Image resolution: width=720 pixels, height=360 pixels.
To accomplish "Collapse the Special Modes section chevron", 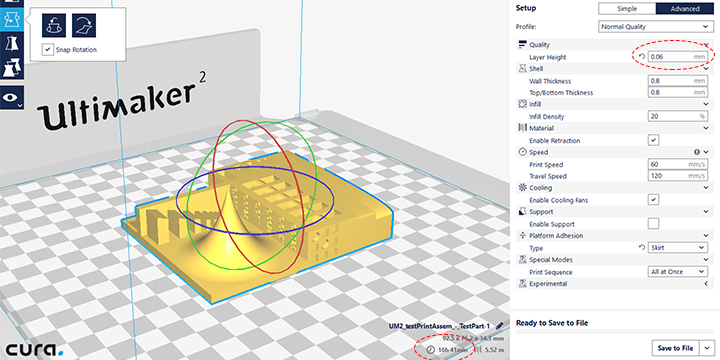I will (x=707, y=260).
